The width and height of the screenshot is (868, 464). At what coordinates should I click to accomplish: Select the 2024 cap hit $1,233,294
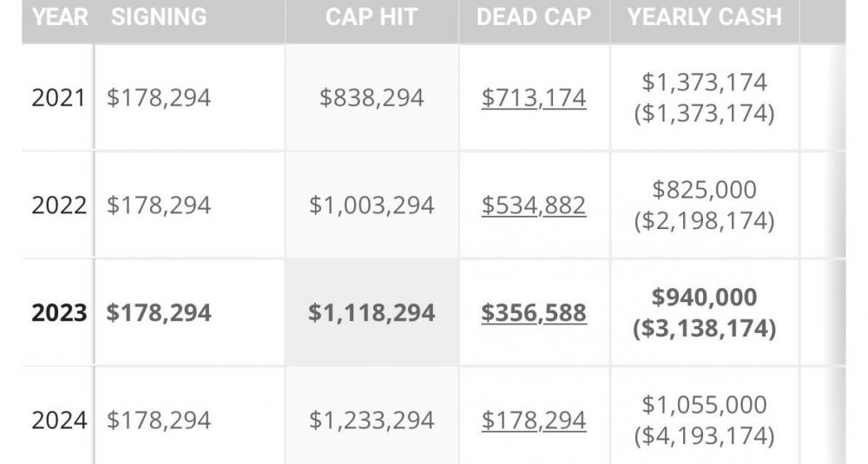pos(372,421)
